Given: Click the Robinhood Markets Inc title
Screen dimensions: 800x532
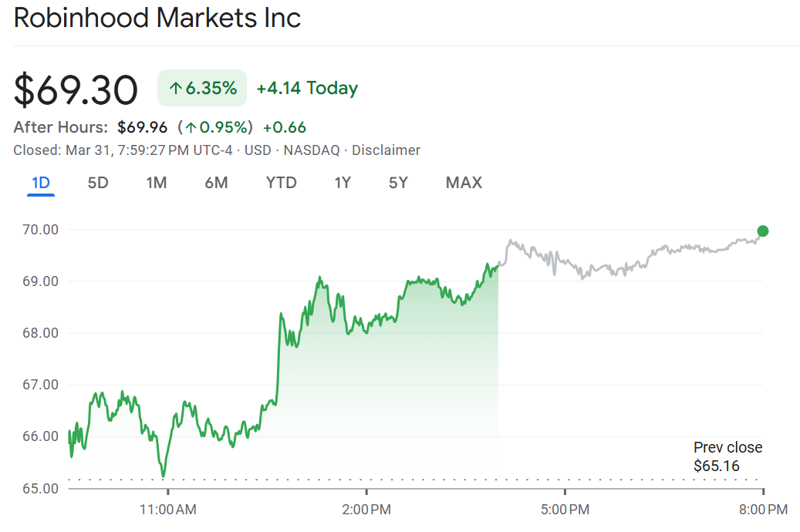Looking at the screenshot, I should (x=157, y=19).
